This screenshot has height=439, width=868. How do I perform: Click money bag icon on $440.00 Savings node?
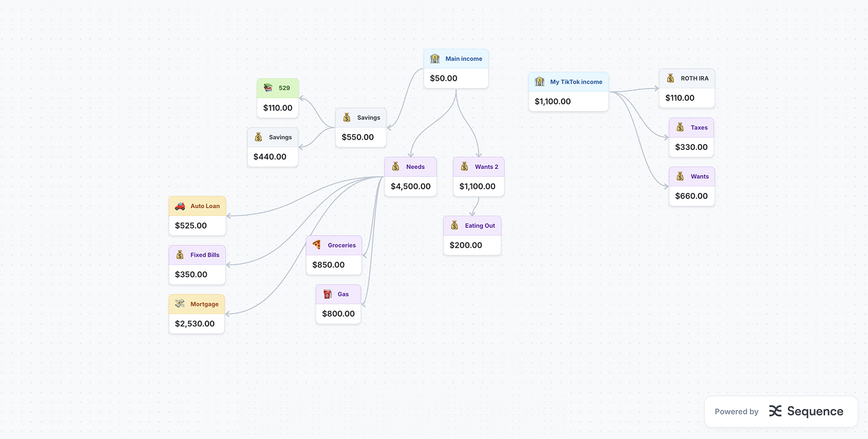(258, 137)
